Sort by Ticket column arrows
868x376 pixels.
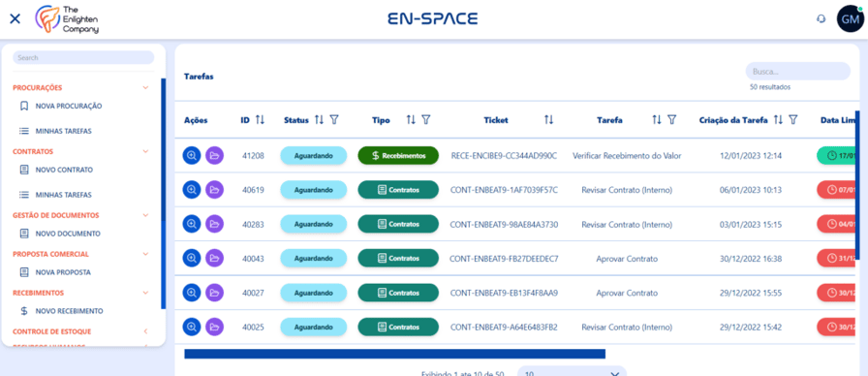tap(548, 119)
